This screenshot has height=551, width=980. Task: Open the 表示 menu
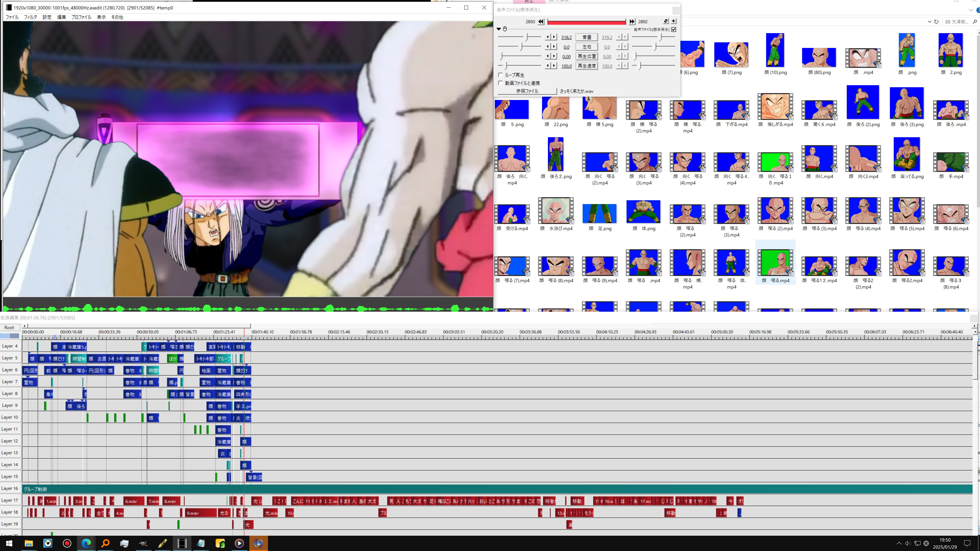(101, 17)
